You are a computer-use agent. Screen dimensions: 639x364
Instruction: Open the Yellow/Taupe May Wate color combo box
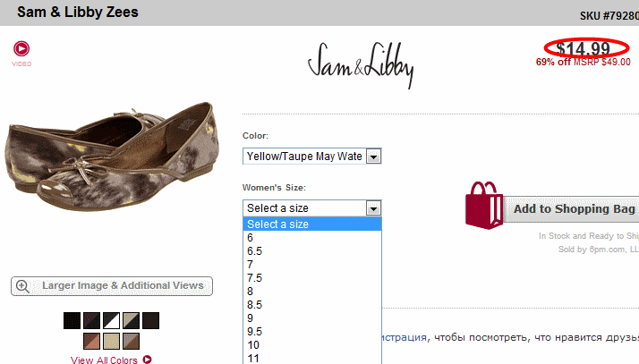click(311, 157)
